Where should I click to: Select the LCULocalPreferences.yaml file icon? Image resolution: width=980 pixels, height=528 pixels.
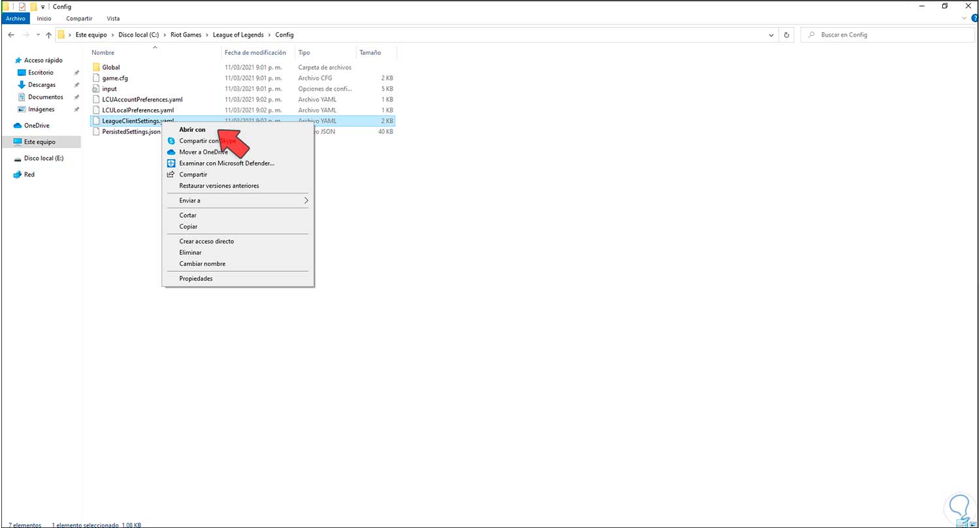(96, 110)
